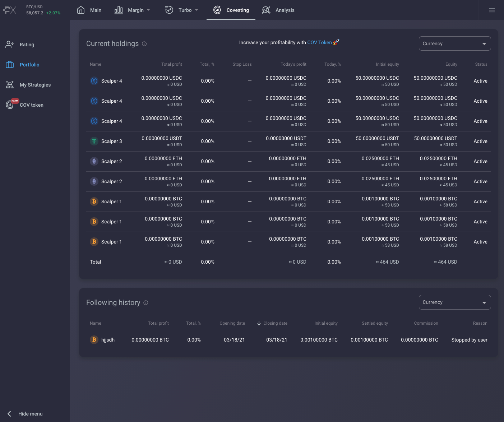504x422 pixels.
Task: Click the Scalper 3 Tether coin icon
Action: 94,141
